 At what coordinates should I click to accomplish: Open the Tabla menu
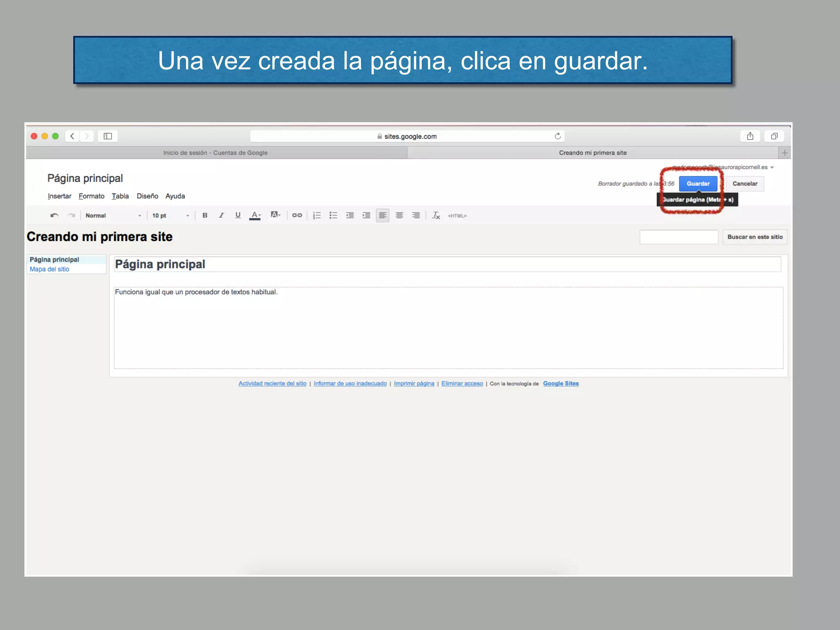point(120,196)
